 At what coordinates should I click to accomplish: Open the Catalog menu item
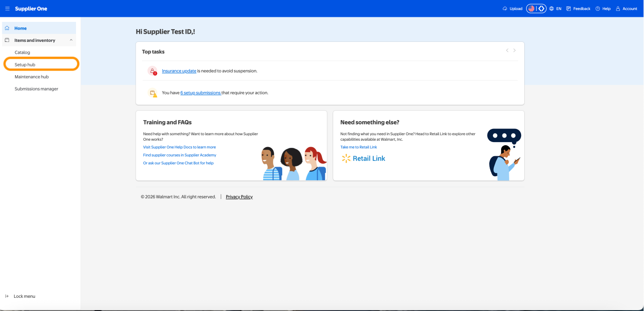pos(22,52)
